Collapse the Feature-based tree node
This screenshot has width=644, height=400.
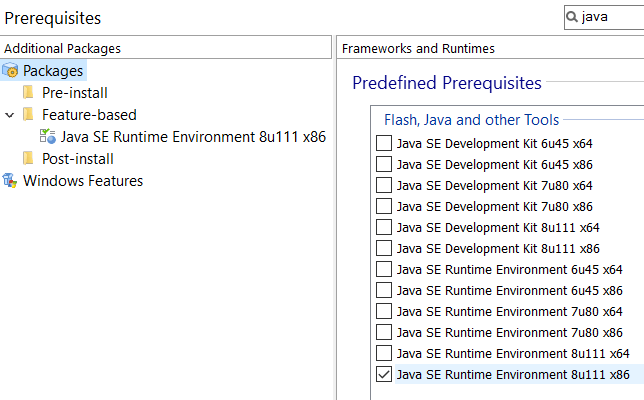[9, 115]
